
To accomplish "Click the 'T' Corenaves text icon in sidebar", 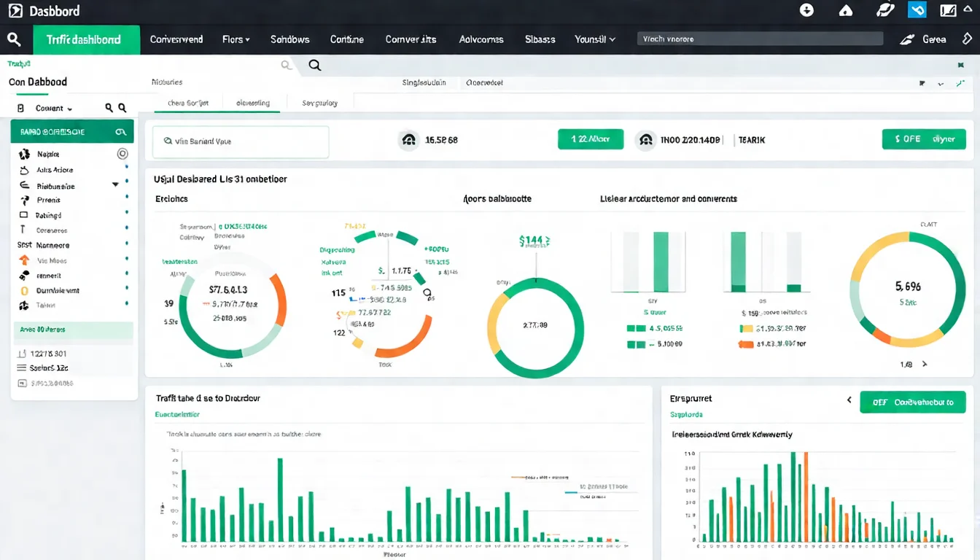I will pyautogui.click(x=23, y=230).
